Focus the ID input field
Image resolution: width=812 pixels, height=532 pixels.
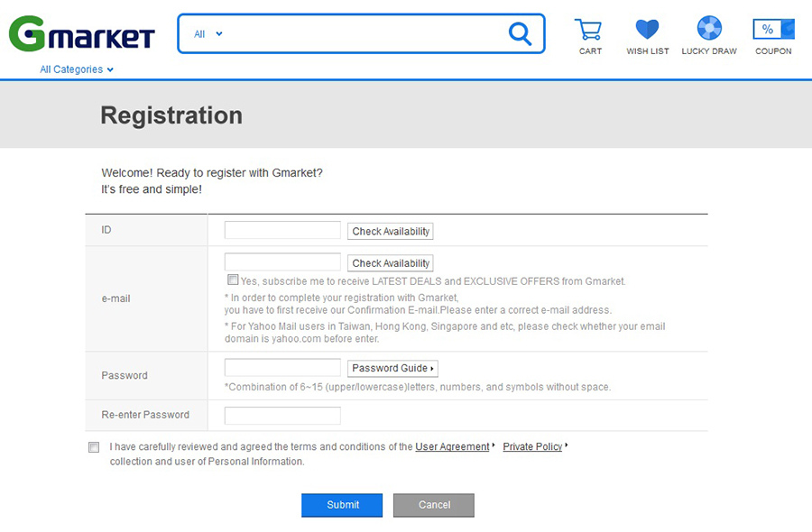(x=282, y=230)
